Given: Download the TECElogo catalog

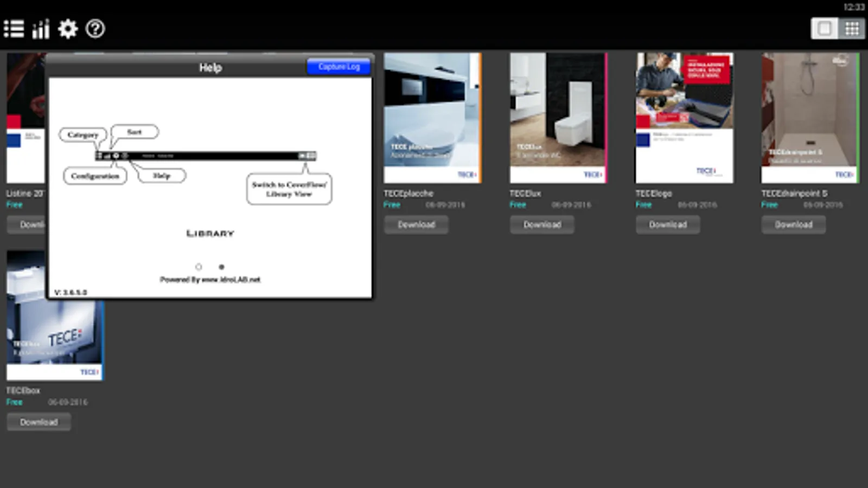Looking at the screenshot, I should point(668,224).
